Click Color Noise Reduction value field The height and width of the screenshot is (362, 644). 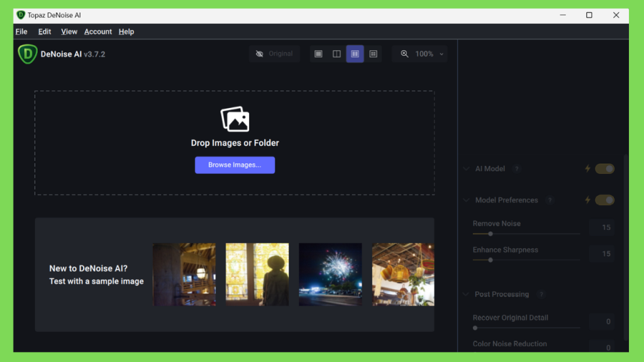click(602, 347)
